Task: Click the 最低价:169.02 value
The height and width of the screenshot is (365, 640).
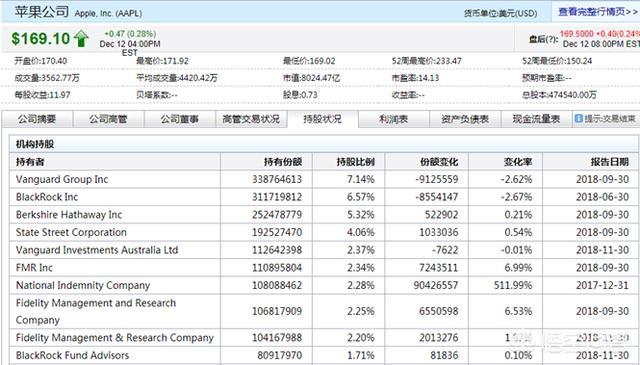Action: (x=309, y=61)
